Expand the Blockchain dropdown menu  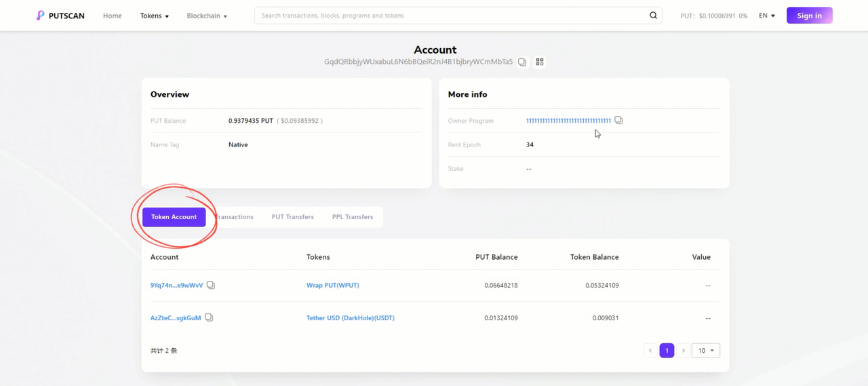(207, 16)
